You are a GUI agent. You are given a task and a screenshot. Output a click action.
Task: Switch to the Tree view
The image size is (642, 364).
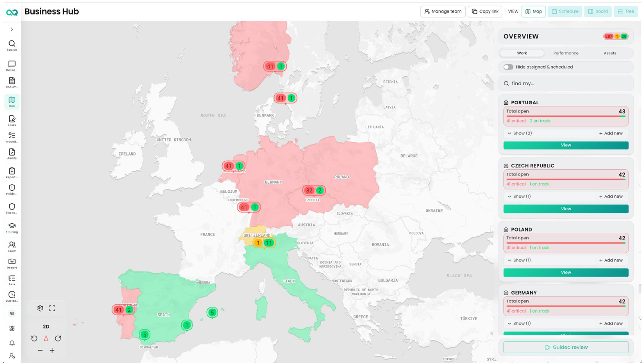click(x=626, y=12)
